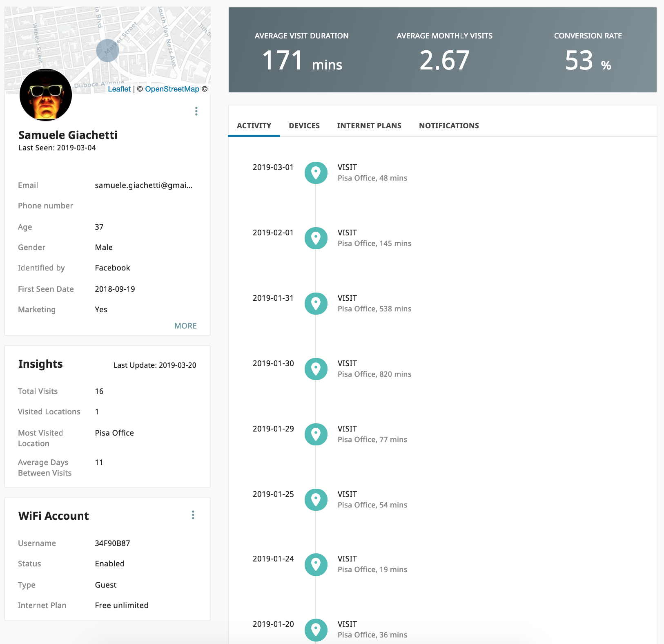Click the visit pin icon for 2019-01-29
The height and width of the screenshot is (644, 664).
[316, 434]
